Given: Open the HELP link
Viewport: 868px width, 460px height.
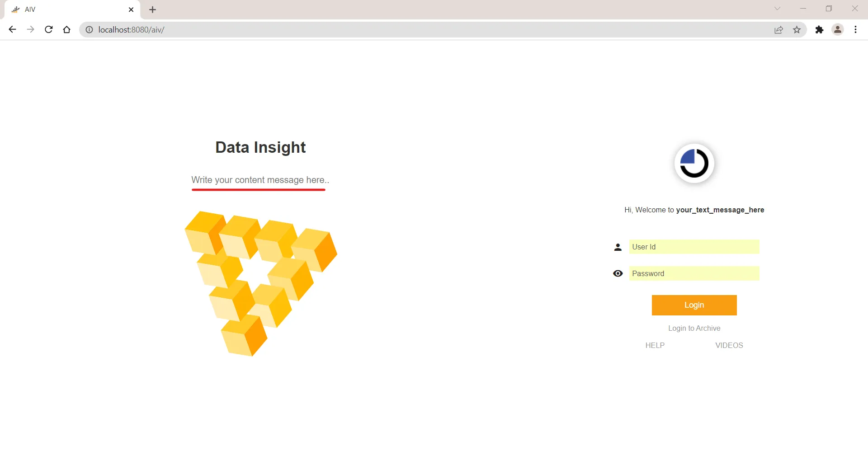Looking at the screenshot, I should (x=655, y=345).
